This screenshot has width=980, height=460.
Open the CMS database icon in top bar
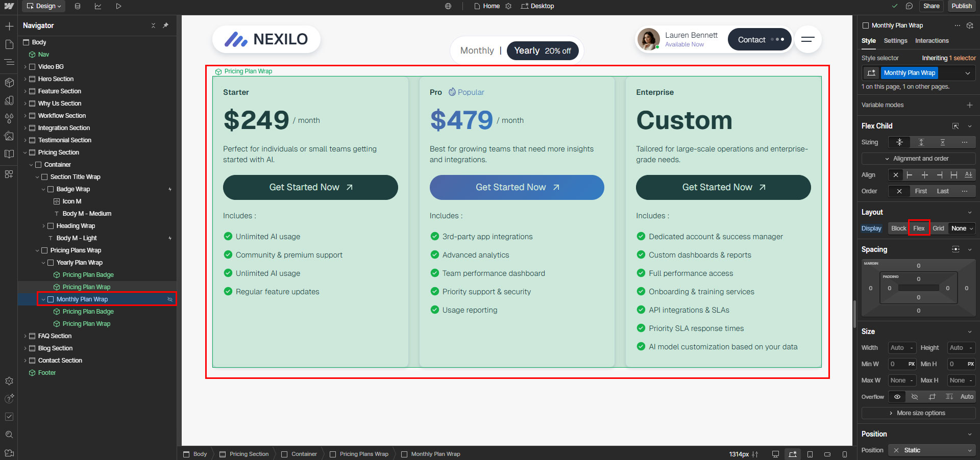78,6
